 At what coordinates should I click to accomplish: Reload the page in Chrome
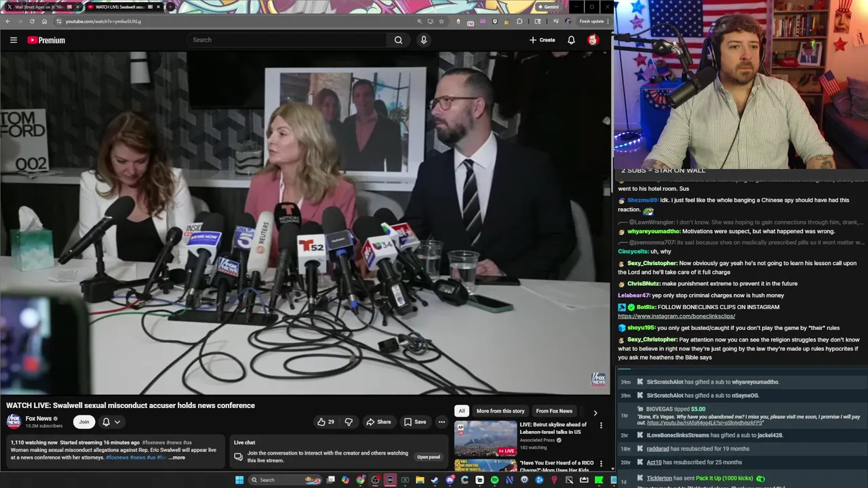coord(32,21)
